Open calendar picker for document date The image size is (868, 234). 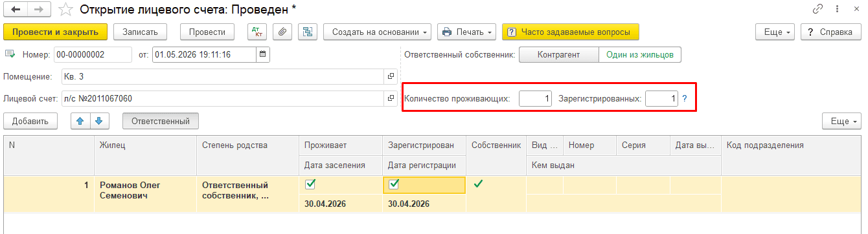(x=262, y=55)
